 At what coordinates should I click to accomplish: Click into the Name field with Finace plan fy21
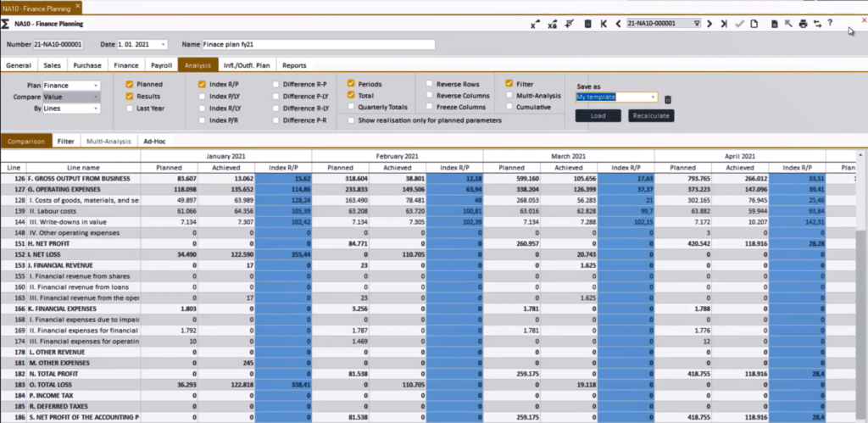click(x=318, y=44)
